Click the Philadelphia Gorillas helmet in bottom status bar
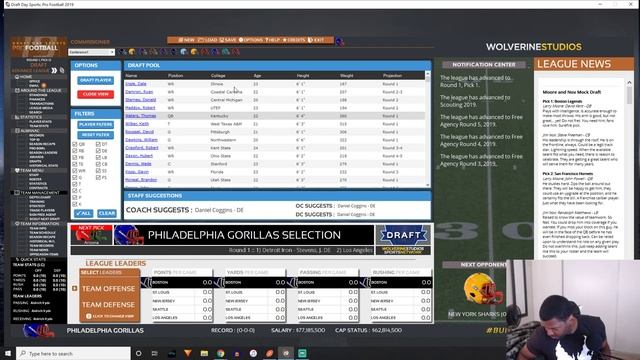Screen dimensions: 640x360 point(39,331)
